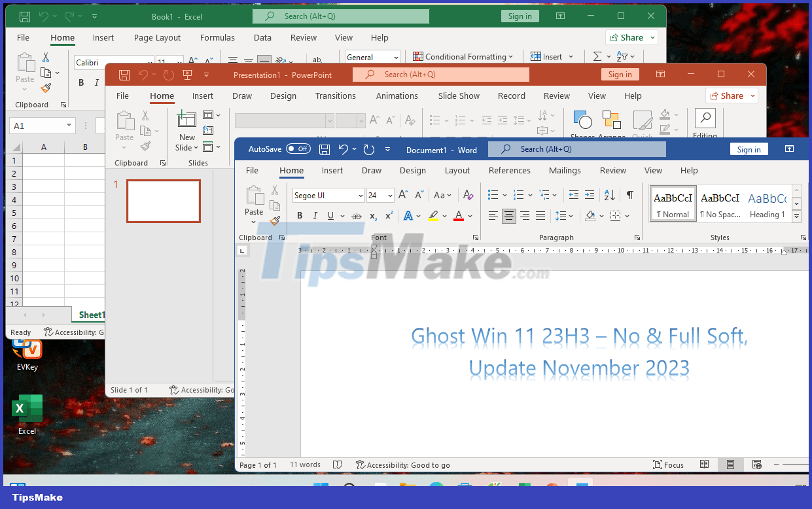Turn on AutoSave in Word
Image resolution: width=812 pixels, height=509 pixels.
point(298,149)
